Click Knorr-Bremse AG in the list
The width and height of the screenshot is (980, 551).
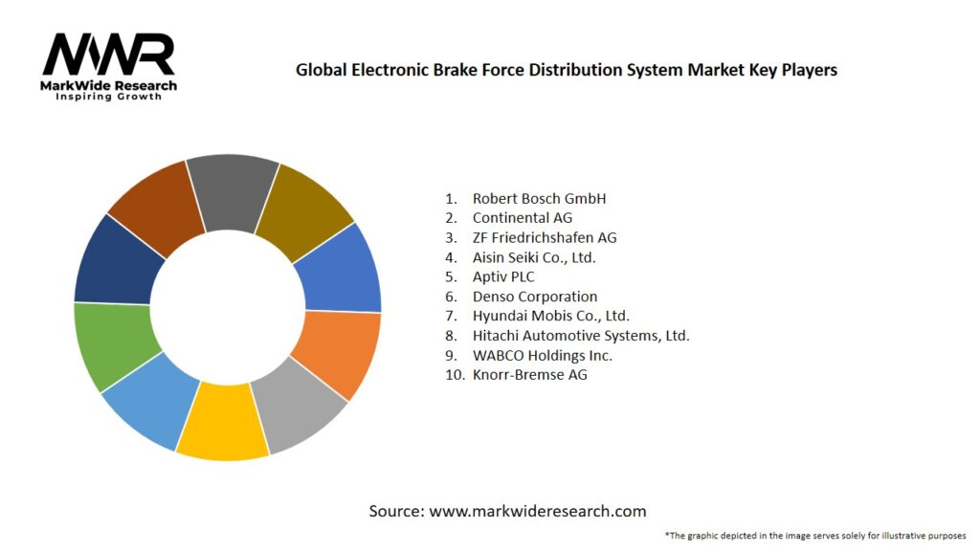tap(529, 375)
